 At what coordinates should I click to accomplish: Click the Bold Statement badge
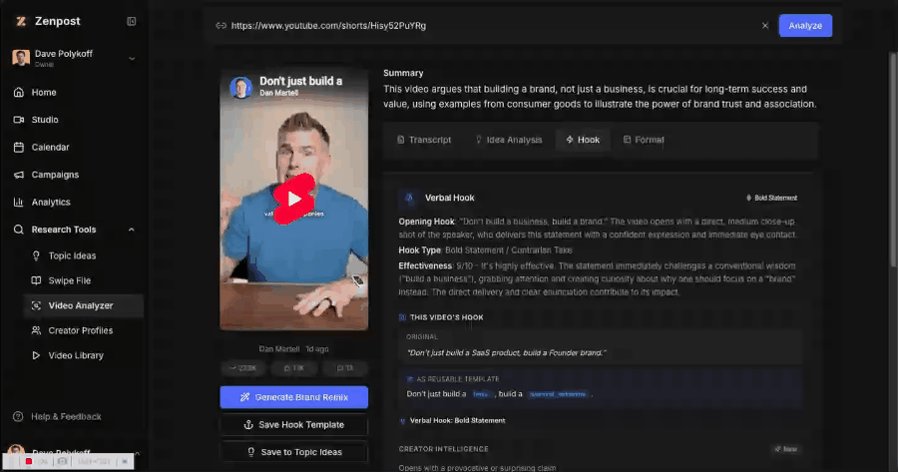[x=771, y=198]
